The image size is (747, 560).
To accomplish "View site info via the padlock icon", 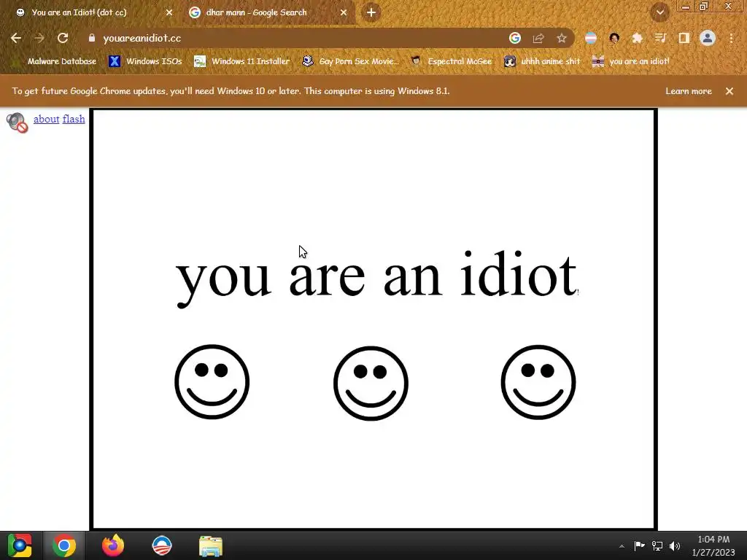I will point(92,38).
